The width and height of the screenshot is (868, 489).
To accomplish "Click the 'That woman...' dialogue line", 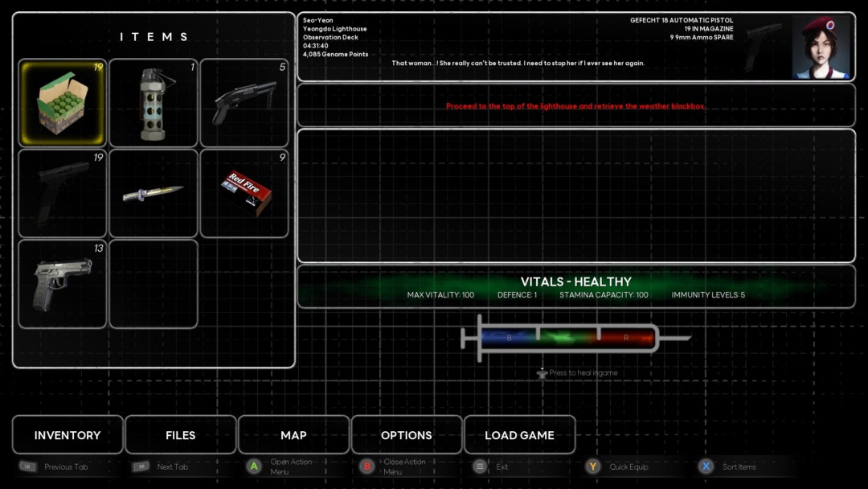I will pos(518,63).
